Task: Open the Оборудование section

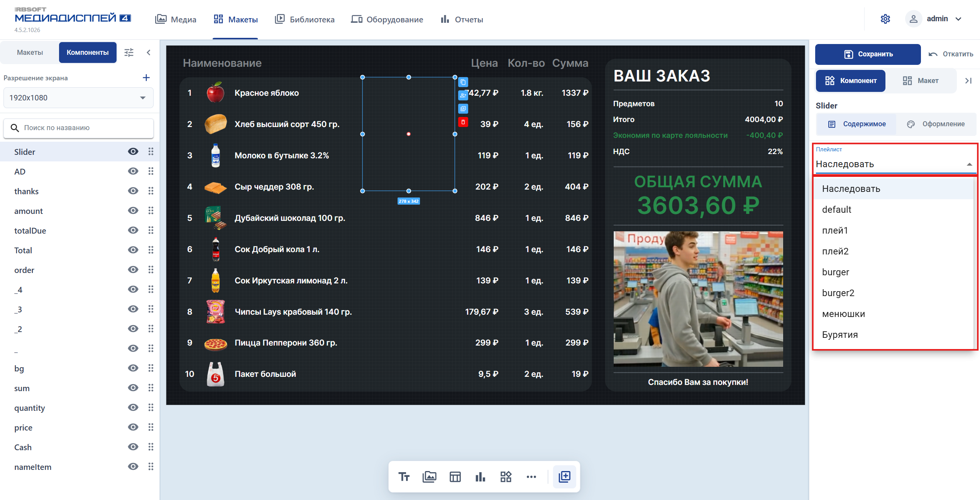Action: (x=387, y=19)
